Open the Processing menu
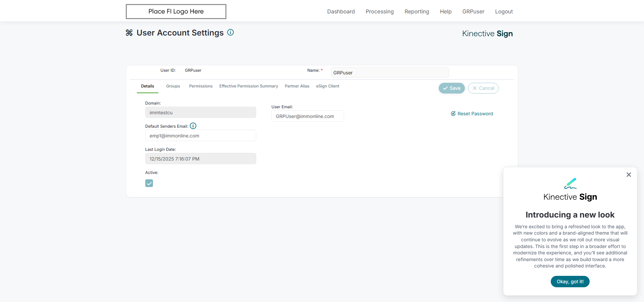The height and width of the screenshot is (302, 644). (x=380, y=11)
